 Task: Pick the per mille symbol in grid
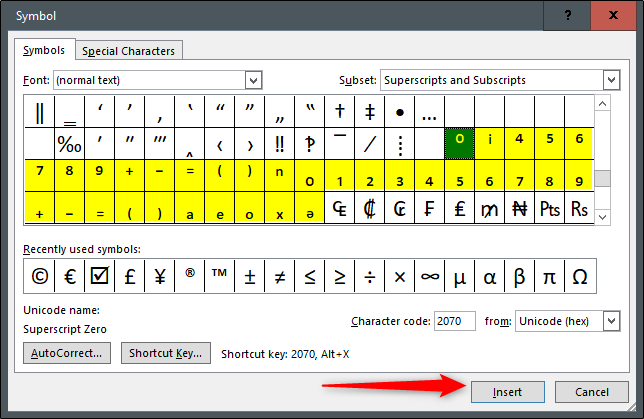point(69,144)
